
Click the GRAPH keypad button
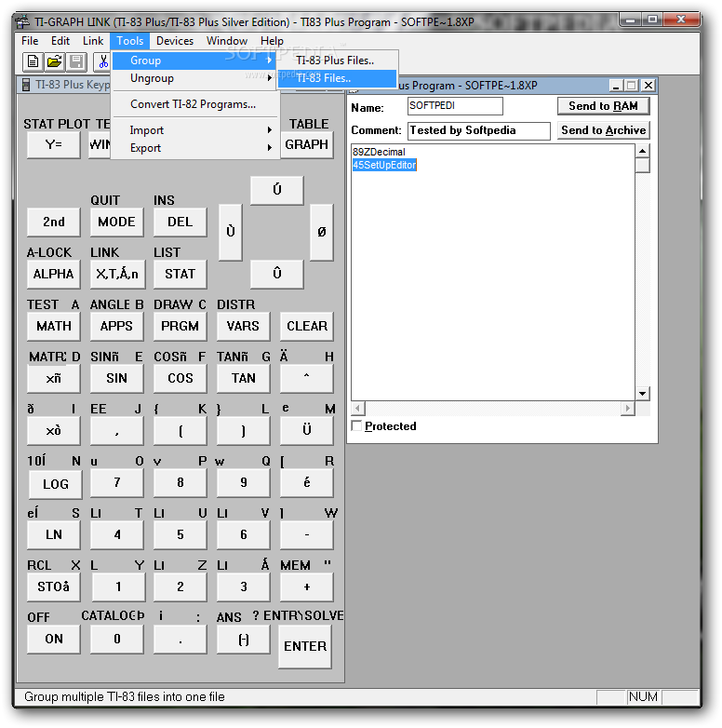click(x=307, y=144)
